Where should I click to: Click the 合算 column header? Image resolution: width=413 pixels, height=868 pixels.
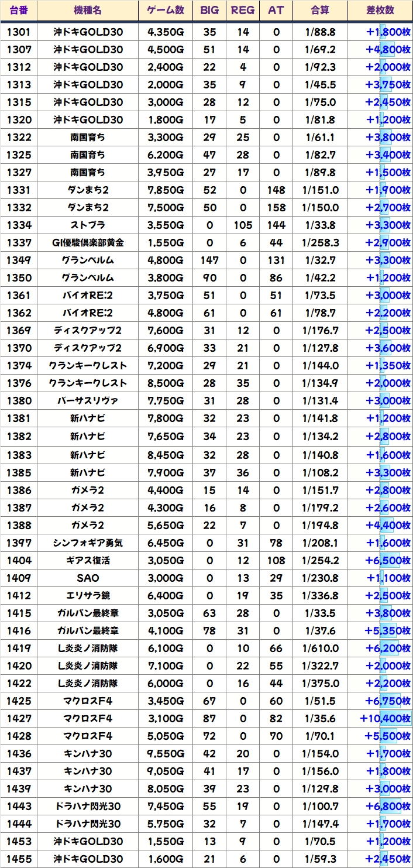tap(320, 11)
